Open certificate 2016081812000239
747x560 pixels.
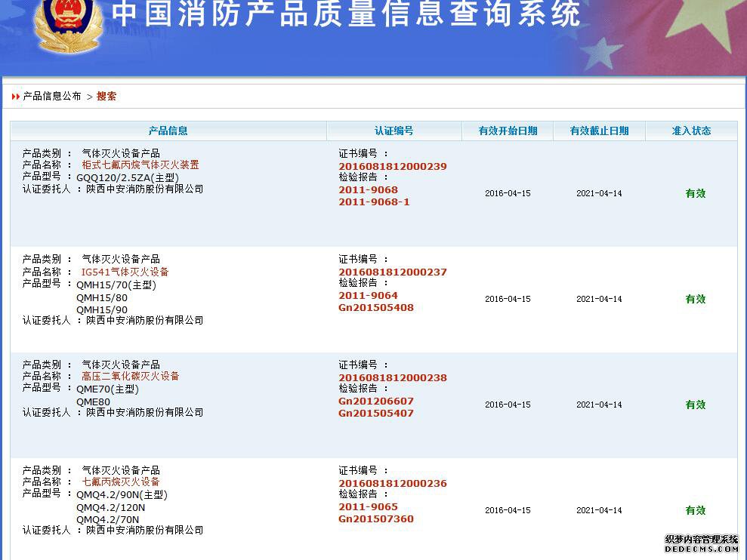(x=392, y=166)
